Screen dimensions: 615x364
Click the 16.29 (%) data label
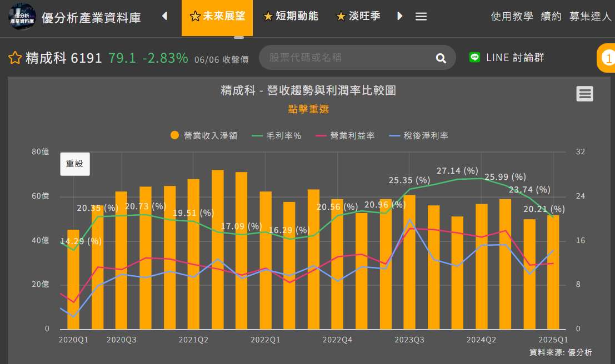pyautogui.click(x=289, y=230)
